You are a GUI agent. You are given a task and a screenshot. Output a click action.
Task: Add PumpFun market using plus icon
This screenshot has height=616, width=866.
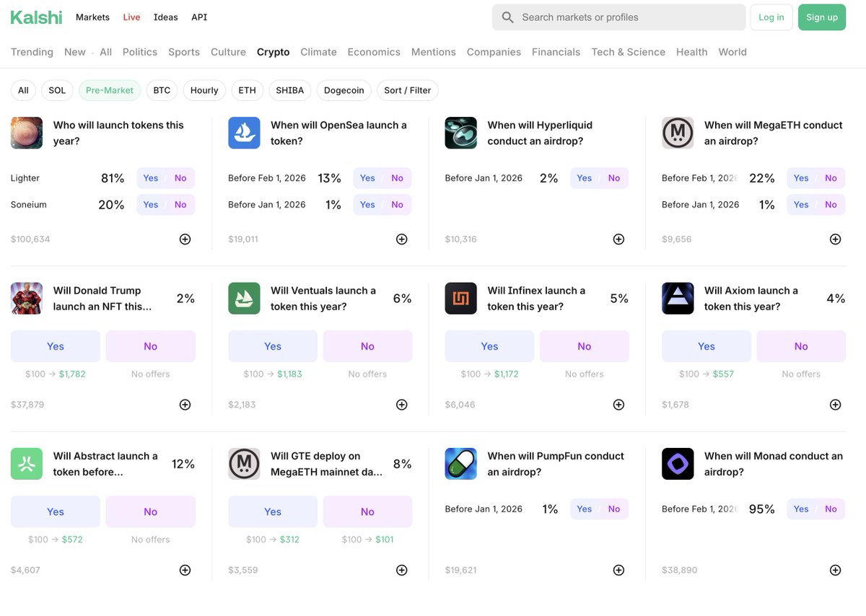(x=618, y=570)
